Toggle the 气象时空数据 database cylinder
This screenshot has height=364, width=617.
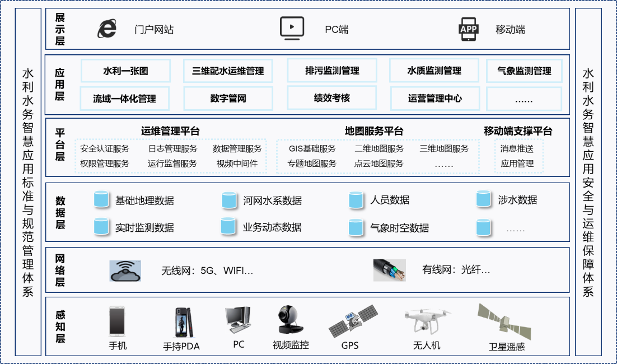point(356,228)
